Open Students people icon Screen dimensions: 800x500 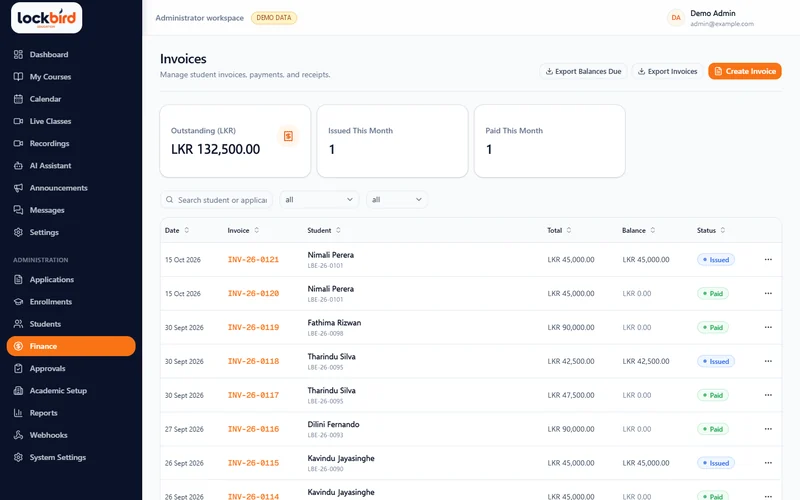(18, 324)
